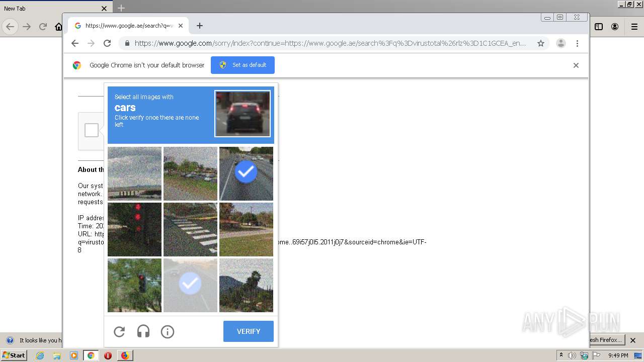Open Chrome three-dot menu
This screenshot has width=644, height=362.
click(577, 43)
